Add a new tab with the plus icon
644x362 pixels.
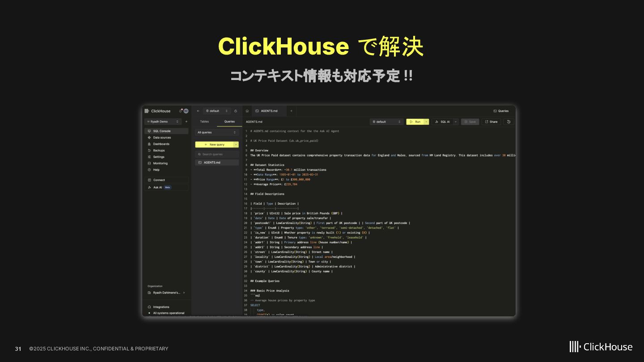[291, 111]
